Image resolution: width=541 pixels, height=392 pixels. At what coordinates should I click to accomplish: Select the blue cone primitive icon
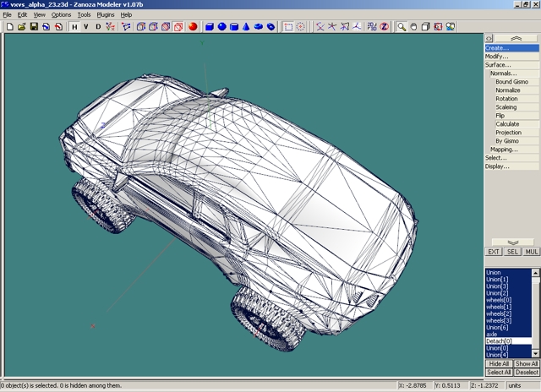(x=246, y=27)
